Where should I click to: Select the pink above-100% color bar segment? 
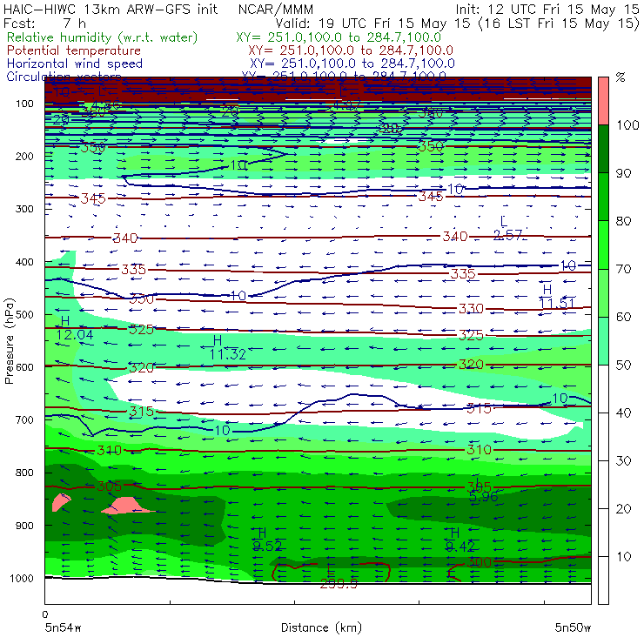[603, 101]
